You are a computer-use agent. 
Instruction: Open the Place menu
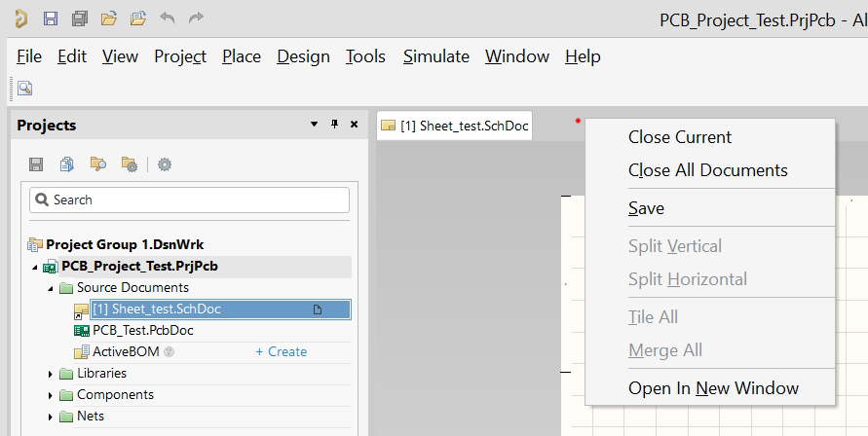coord(242,56)
